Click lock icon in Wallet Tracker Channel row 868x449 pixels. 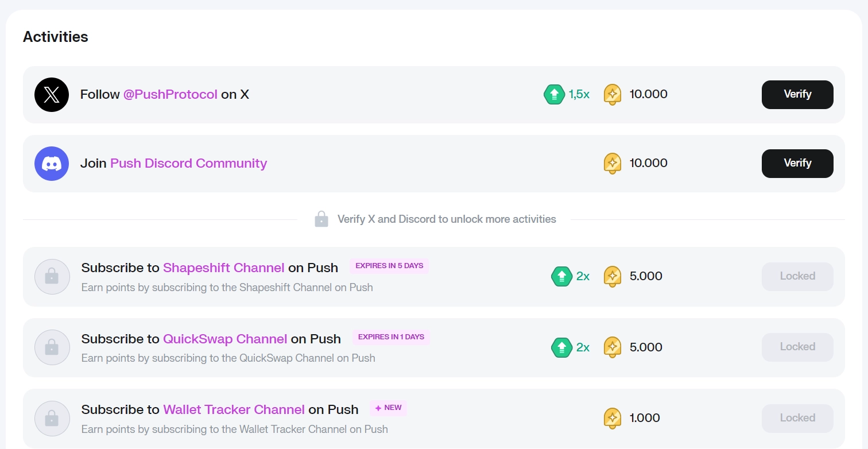[x=52, y=419]
